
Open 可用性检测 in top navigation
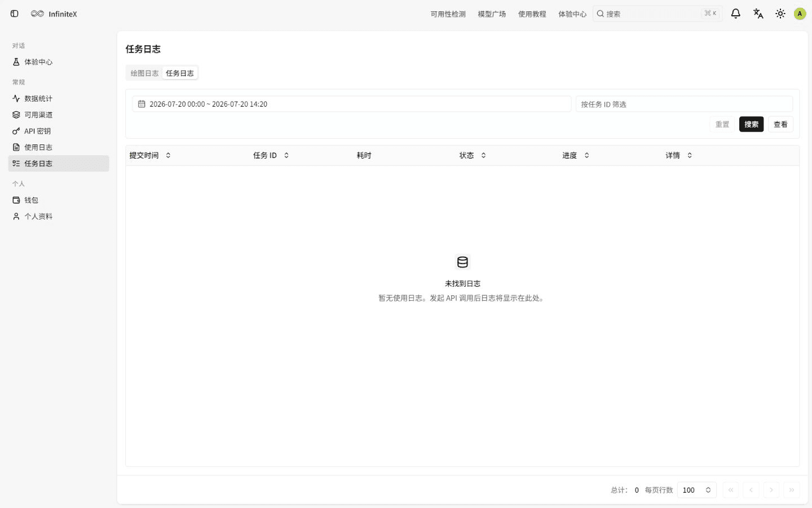click(x=448, y=14)
